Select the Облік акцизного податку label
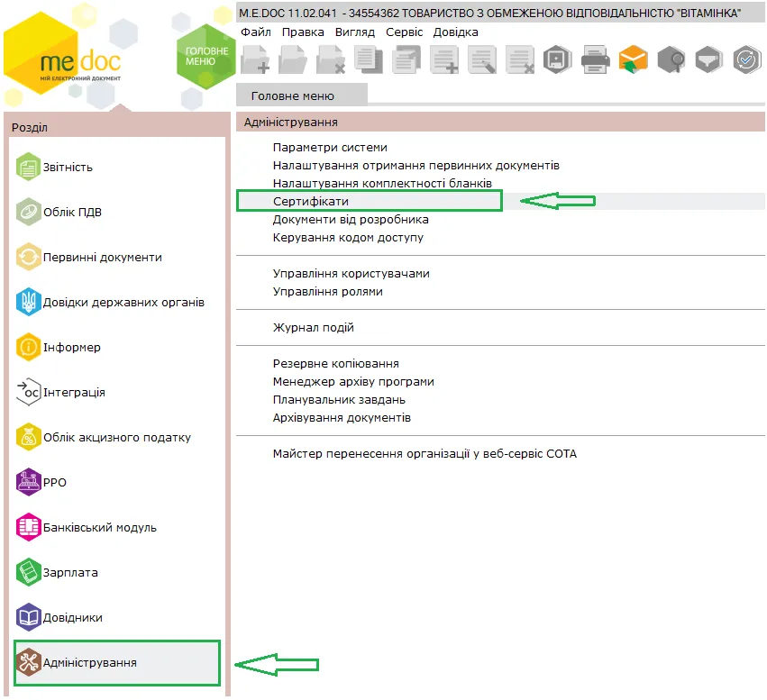767x700 pixels. 117,437
